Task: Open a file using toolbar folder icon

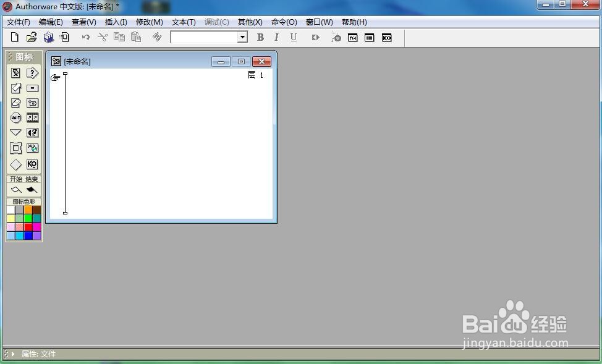Action: (32, 37)
